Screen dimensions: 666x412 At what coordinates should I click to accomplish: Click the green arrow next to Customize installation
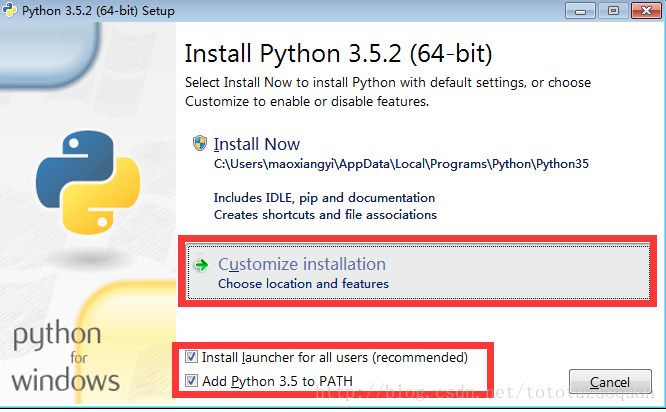pos(202,265)
